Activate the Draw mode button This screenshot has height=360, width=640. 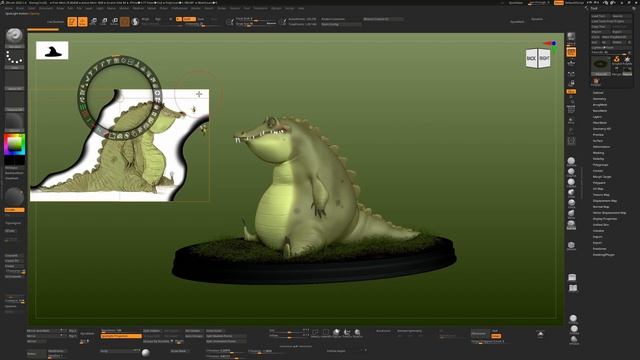(83, 22)
